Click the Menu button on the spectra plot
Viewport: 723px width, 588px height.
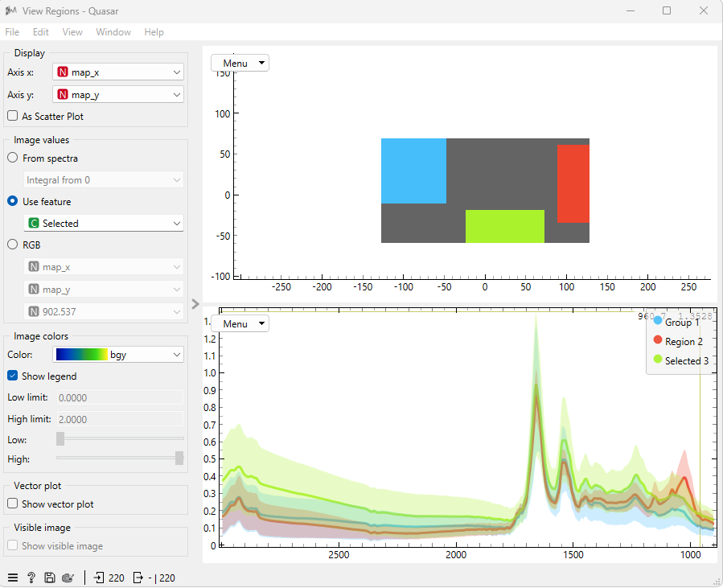click(x=240, y=323)
